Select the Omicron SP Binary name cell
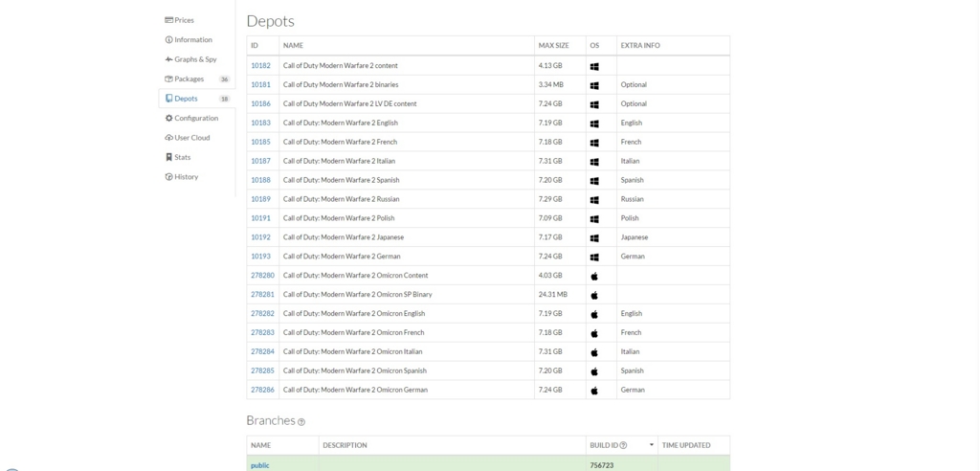The height and width of the screenshot is (471, 980). (x=406, y=295)
